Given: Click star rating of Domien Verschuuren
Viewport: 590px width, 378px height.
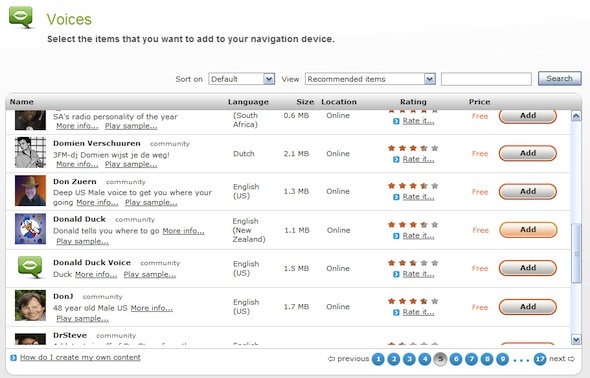Looking at the screenshot, I should point(413,148).
